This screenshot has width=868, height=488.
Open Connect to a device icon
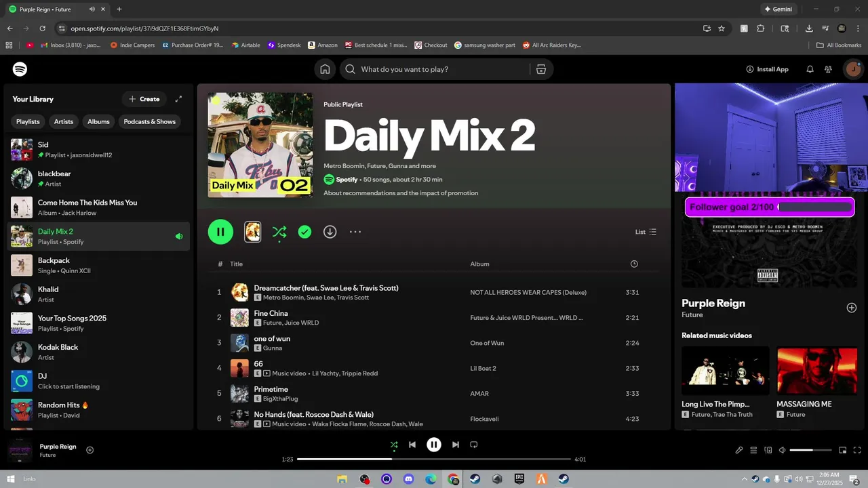(768, 450)
